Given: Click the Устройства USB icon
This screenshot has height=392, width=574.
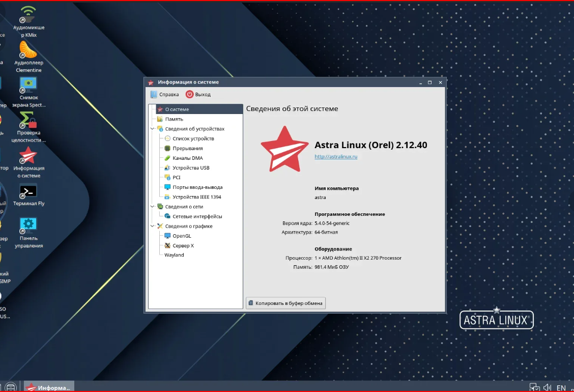Looking at the screenshot, I should (x=167, y=168).
